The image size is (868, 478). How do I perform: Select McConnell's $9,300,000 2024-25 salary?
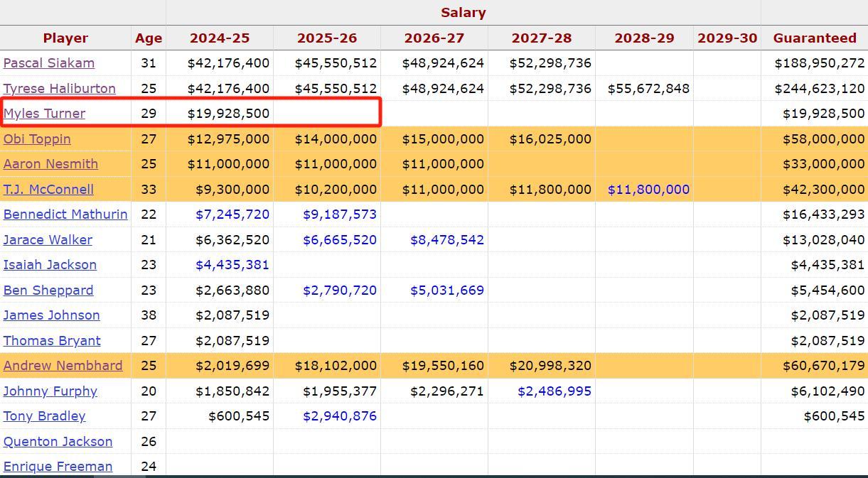click(232, 190)
